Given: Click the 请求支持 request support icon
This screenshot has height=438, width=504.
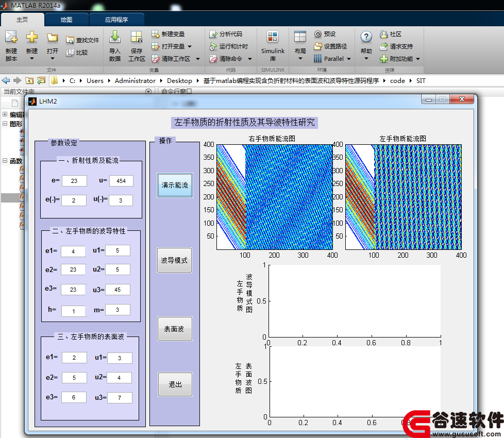Looking at the screenshot, I should coord(384,46).
